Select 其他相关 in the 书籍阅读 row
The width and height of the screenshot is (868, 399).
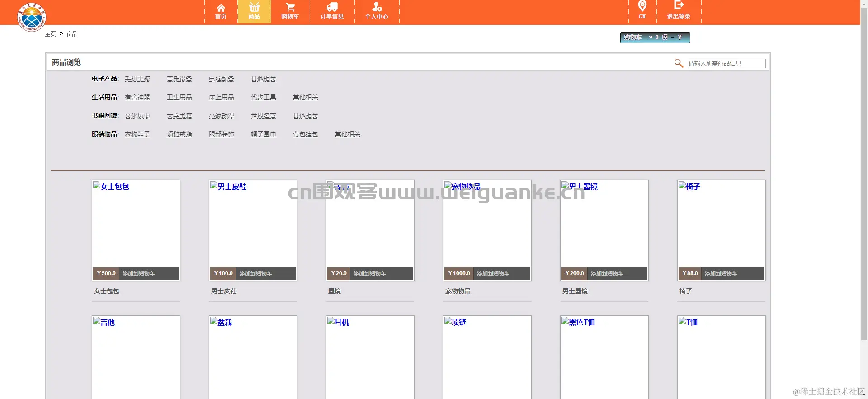point(306,116)
